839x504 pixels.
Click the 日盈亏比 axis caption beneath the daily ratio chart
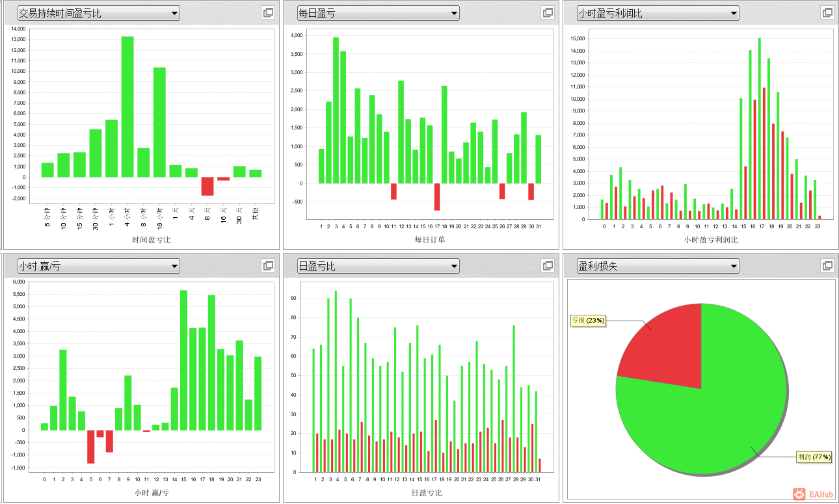427,493
